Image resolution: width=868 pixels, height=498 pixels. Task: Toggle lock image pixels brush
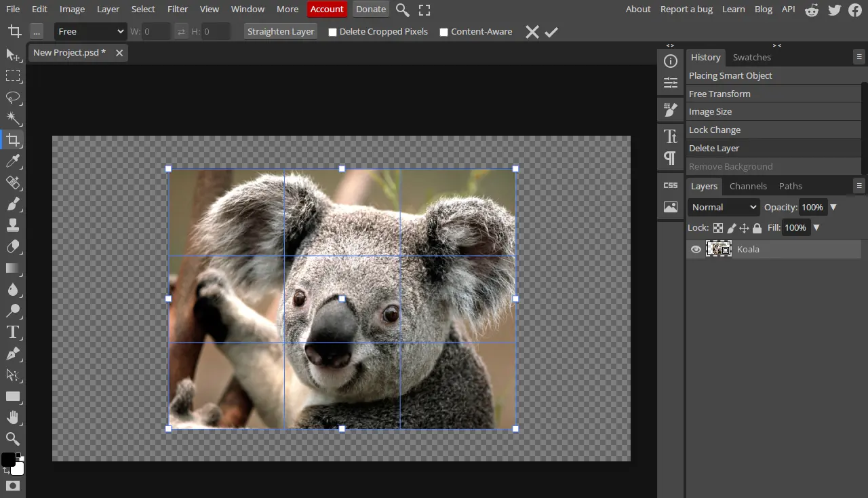(x=731, y=228)
